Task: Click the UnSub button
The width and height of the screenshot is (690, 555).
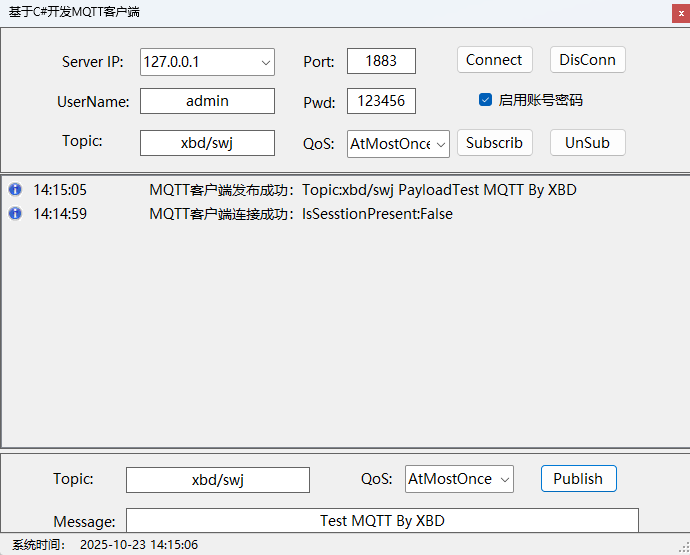Action: pyautogui.click(x=587, y=143)
